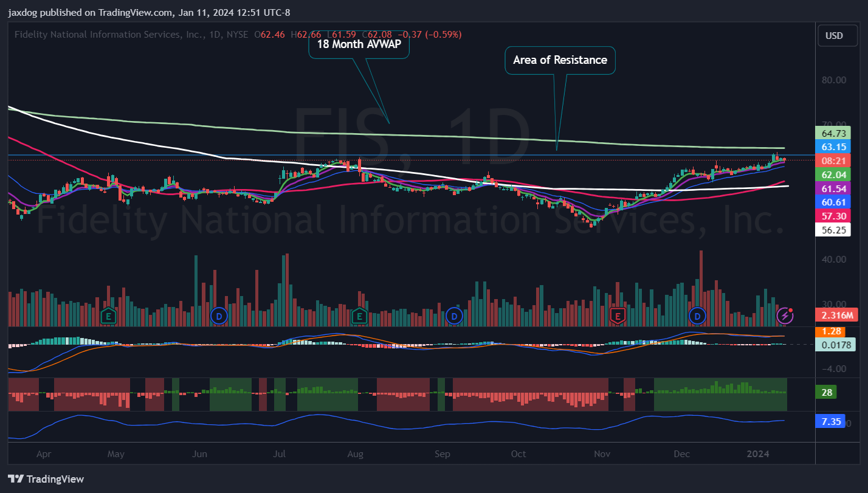The image size is (868, 493).
Task: Click the dividend marker near June
Action: 218,315
